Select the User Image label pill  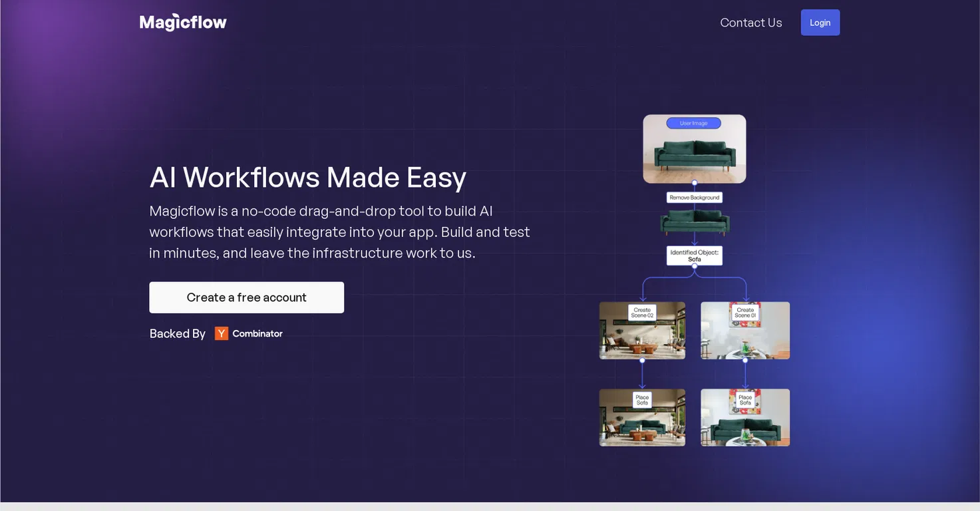click(x=694, y=123)
